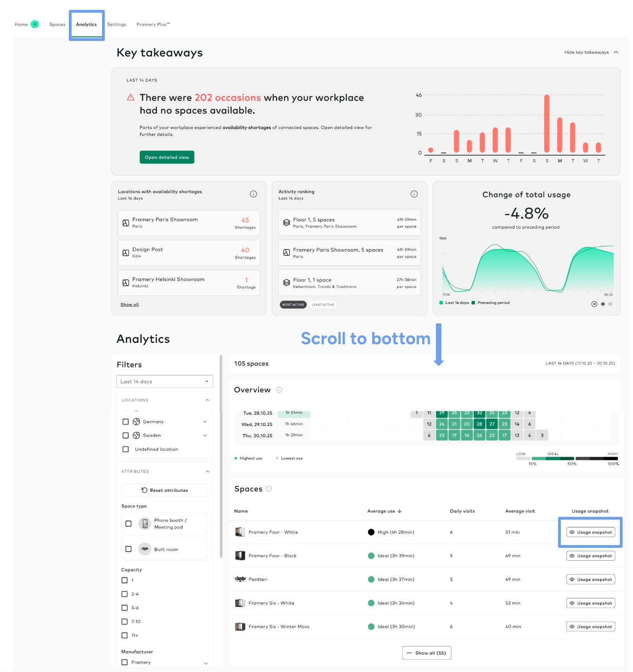Expand the Germany location chevron
This screenshot has height=672, width=633.
205,422
